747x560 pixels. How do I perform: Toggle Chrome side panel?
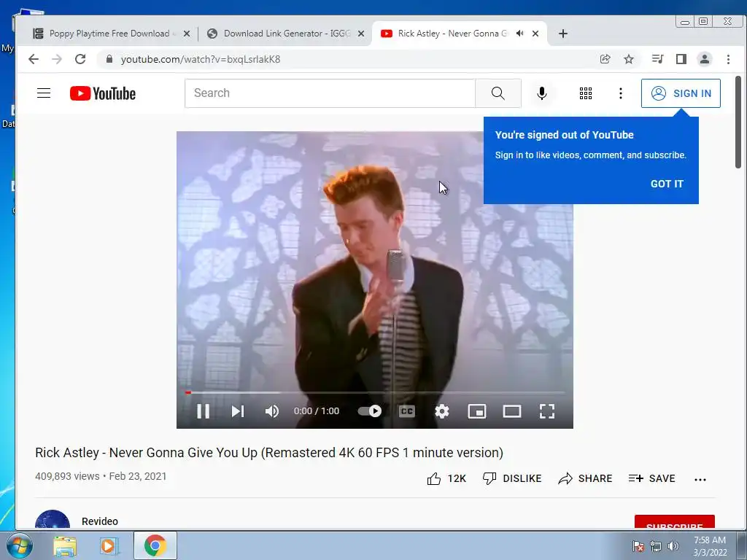pyautogui.click(x=681, y=59)
